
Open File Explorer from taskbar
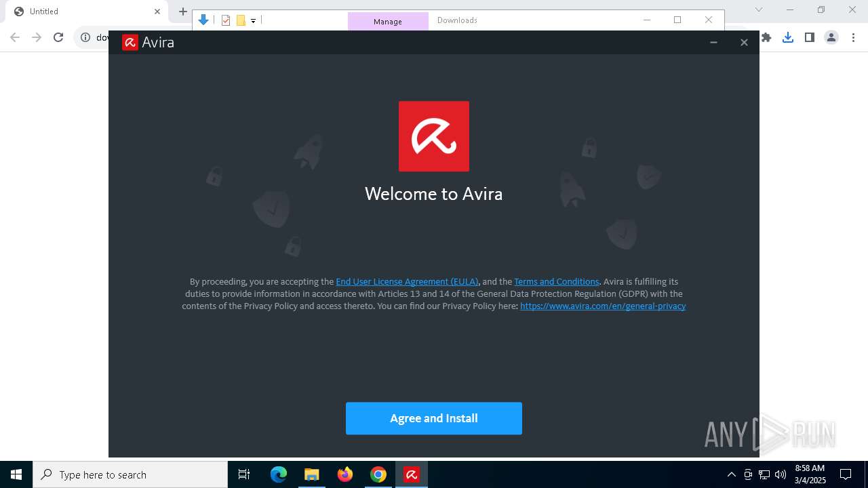[311, 474]
